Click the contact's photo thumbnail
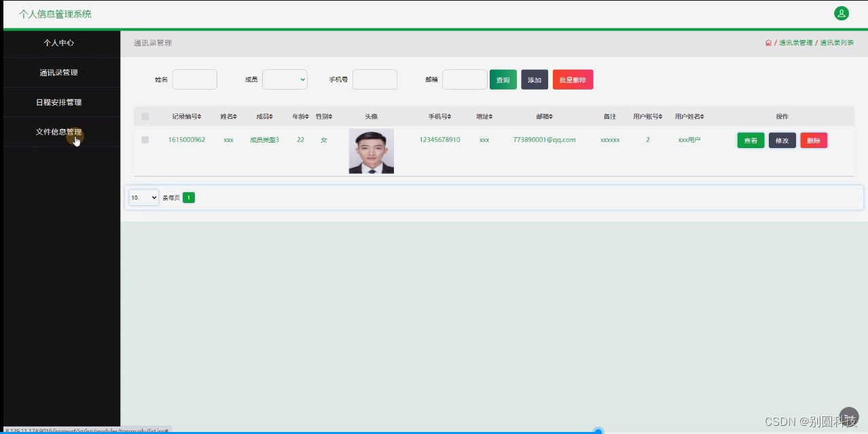This screenshot has width=868, height=434. pos(371,151)
